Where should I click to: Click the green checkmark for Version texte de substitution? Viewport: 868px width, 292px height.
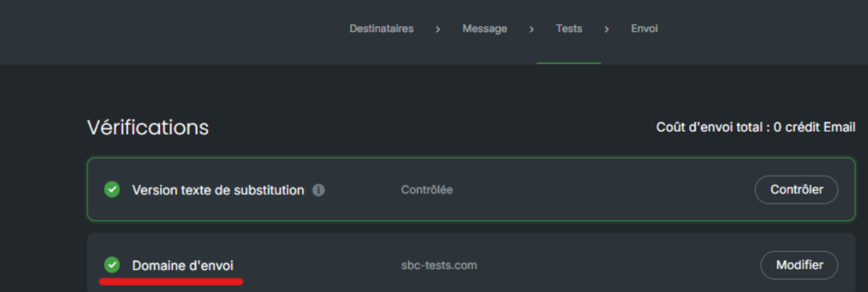[112, 189]
